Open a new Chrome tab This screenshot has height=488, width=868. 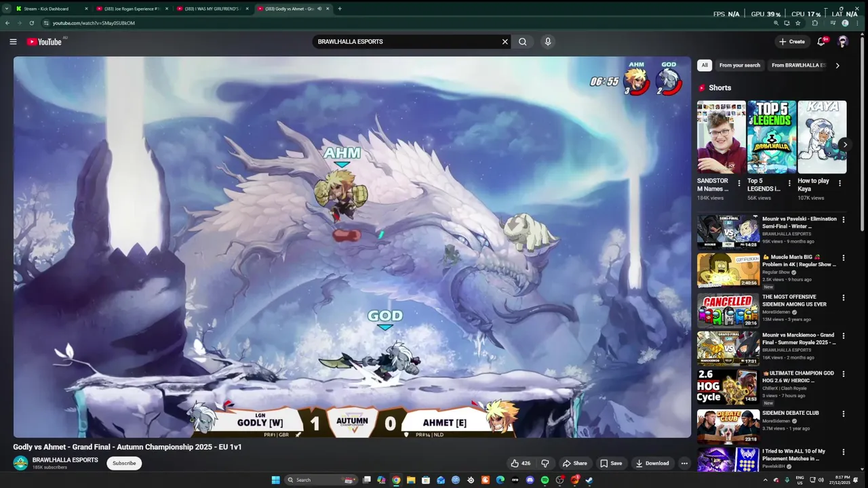340,9
